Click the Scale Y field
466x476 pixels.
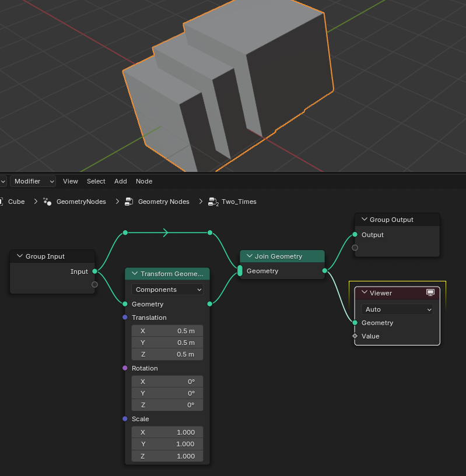coord(167,444)
